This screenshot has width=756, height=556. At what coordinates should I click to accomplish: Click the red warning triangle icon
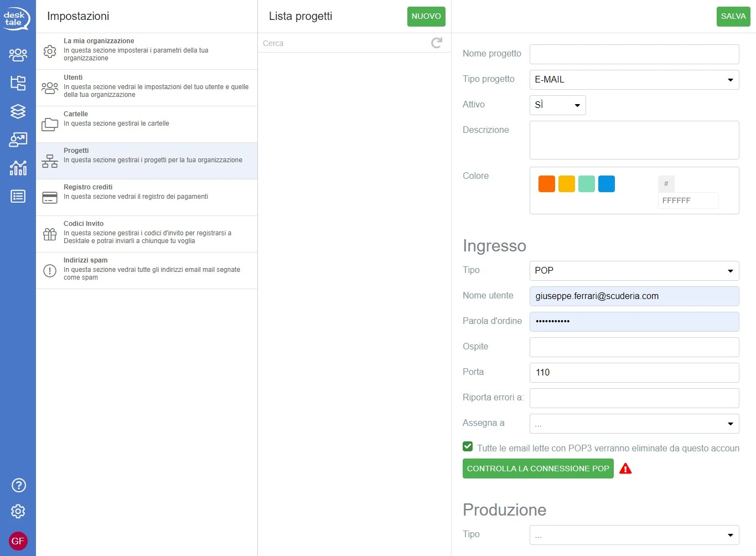(x=625, y=469)
